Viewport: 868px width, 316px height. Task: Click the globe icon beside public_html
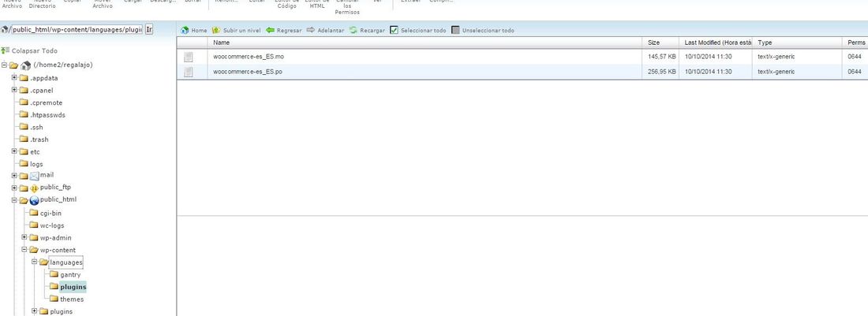click(x=34, y=200)
